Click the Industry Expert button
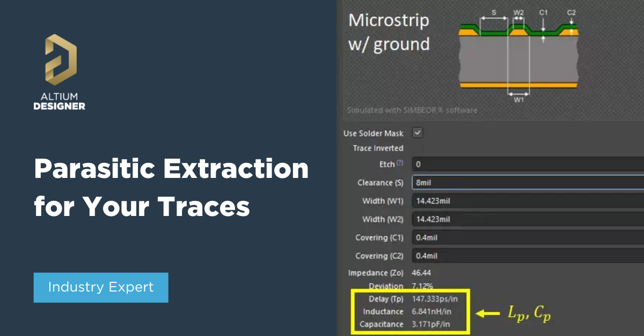This screenshot has width=644, height=336. pos(101,288)
